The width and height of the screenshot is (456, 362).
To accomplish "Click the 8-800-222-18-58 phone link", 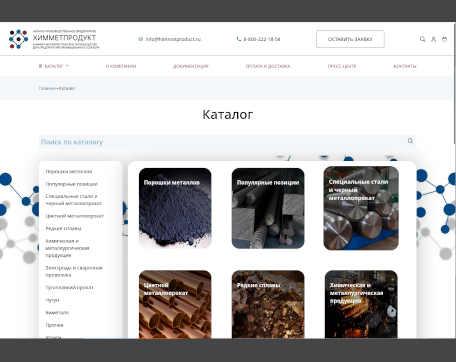I will coord(262,39).
